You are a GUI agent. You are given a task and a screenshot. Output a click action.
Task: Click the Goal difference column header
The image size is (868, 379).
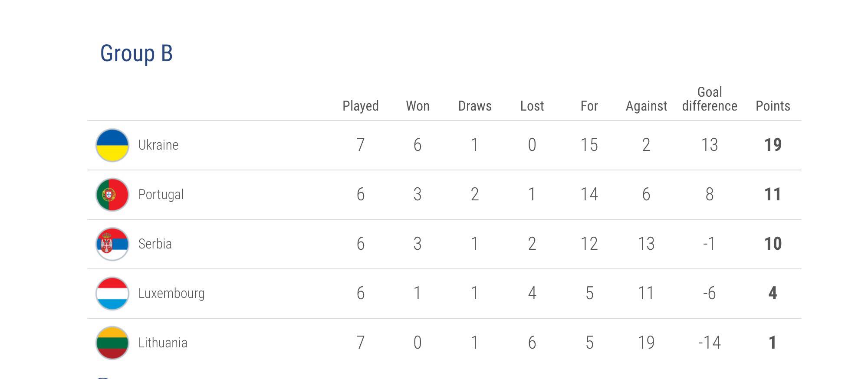[710, 99]
